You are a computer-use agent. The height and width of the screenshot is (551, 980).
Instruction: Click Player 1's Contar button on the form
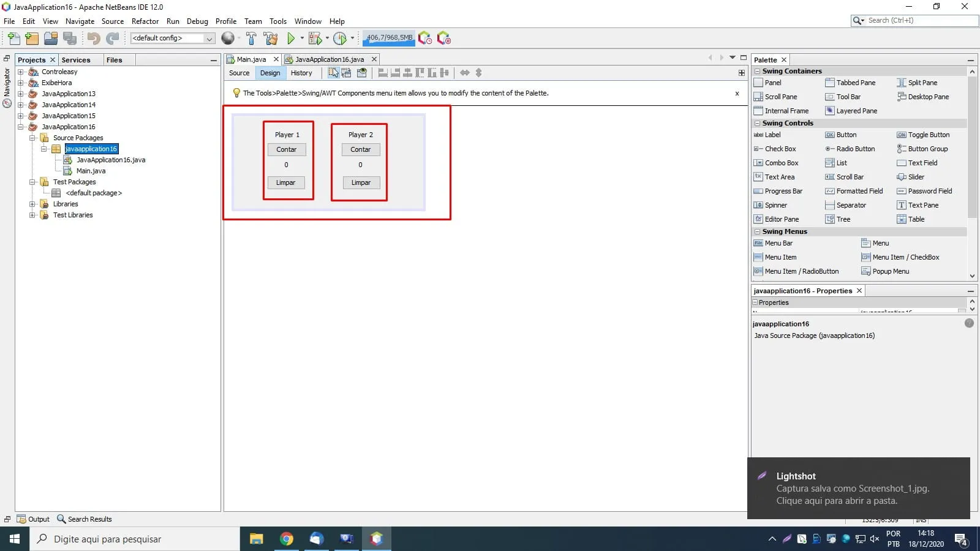[286, 149]
